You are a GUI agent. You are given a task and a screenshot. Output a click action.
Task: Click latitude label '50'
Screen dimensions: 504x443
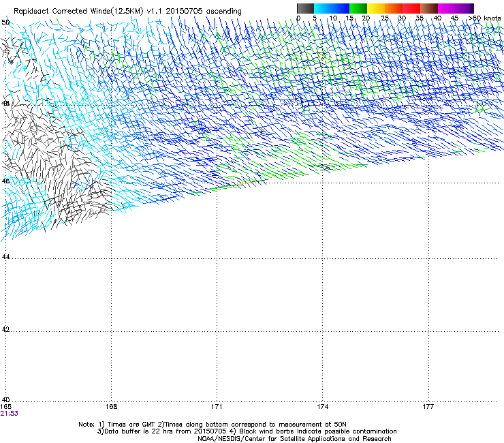pos(5,22)
